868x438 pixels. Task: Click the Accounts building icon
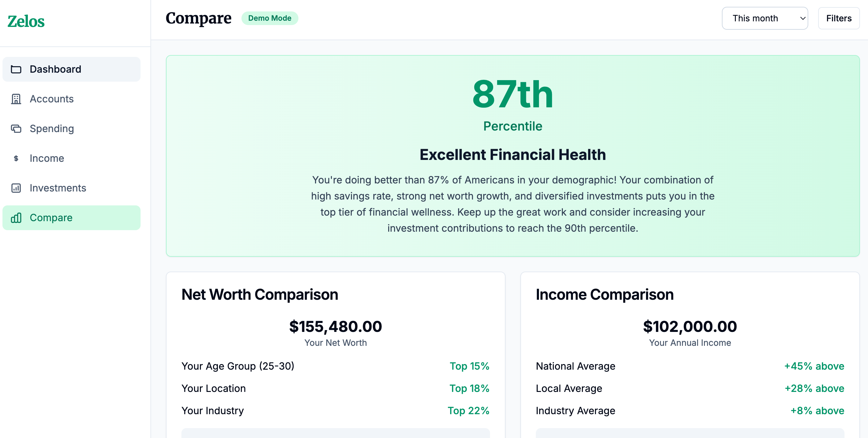(x=16, y=99)
